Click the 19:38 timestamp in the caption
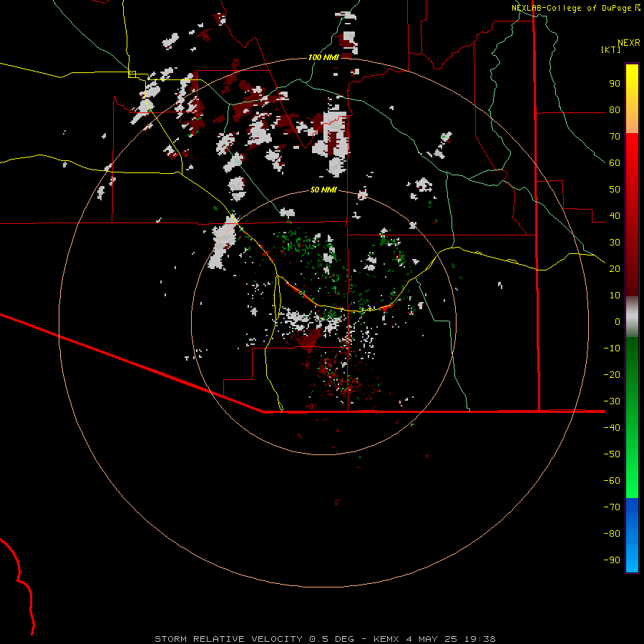This screenshot has height=644, width=644. pos(480,639)
